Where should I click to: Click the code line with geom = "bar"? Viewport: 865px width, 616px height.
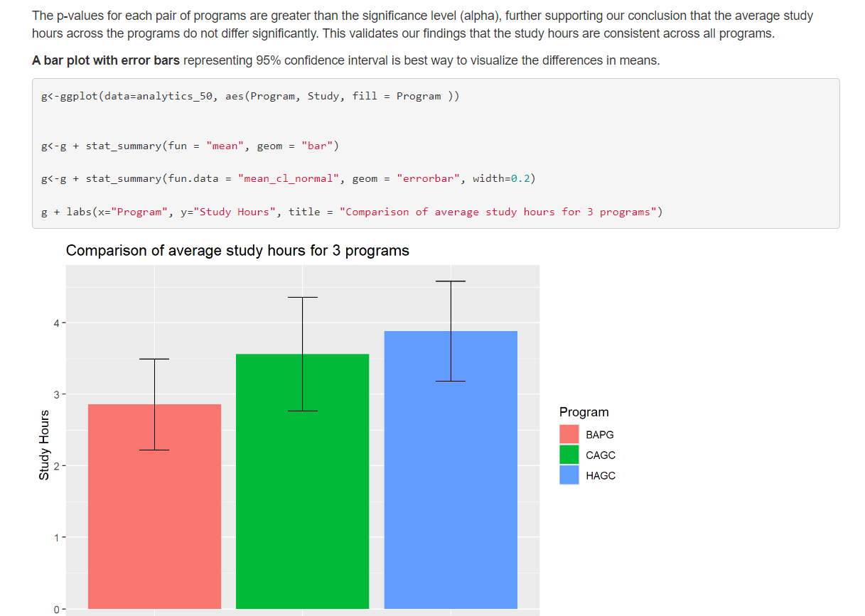click(x=190, y=146)
